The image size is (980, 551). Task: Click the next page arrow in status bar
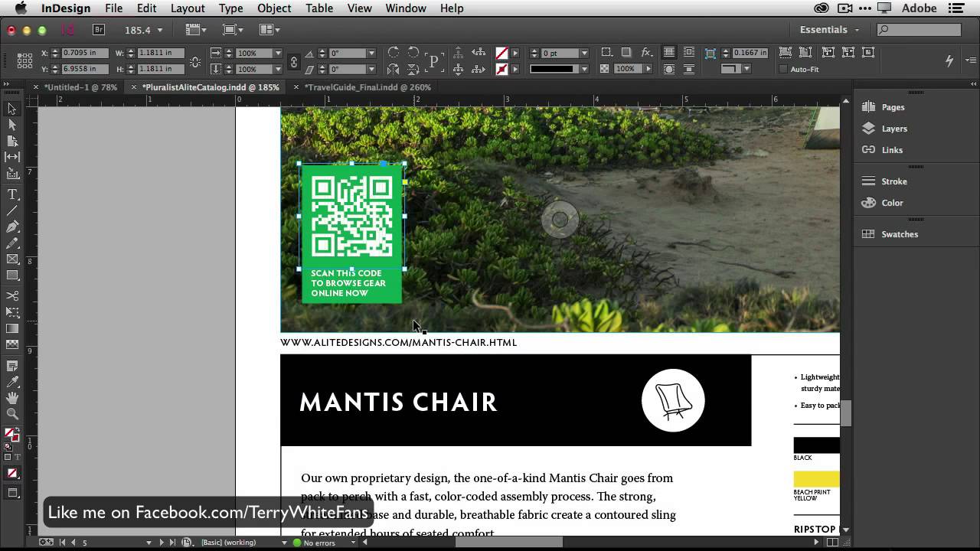pos(161,543)
